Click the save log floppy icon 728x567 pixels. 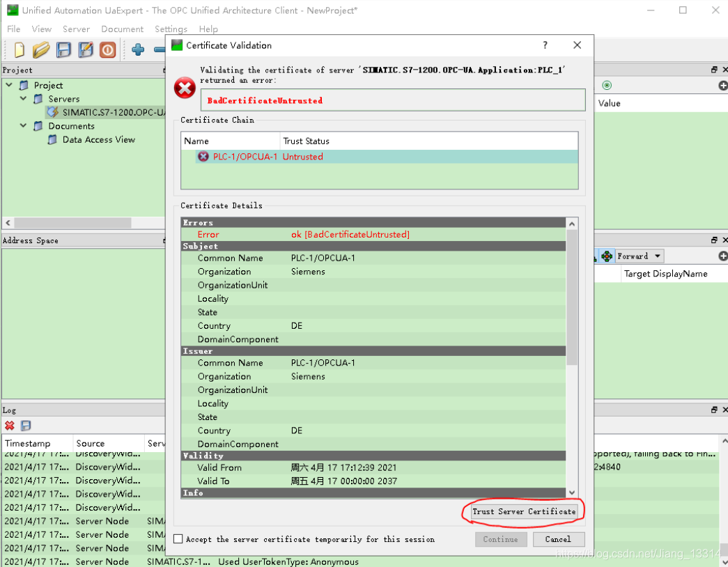click(x=26, y=426)
